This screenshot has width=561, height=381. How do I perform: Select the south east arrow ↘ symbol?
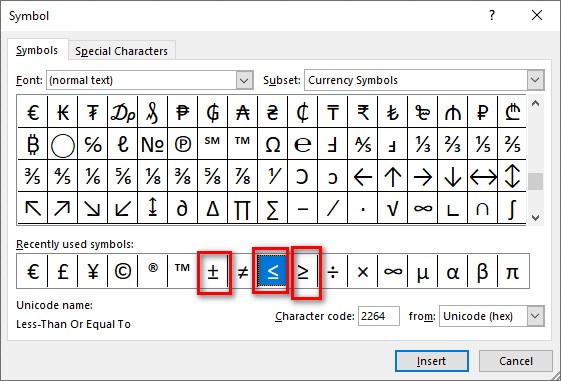tap(93, 207)
